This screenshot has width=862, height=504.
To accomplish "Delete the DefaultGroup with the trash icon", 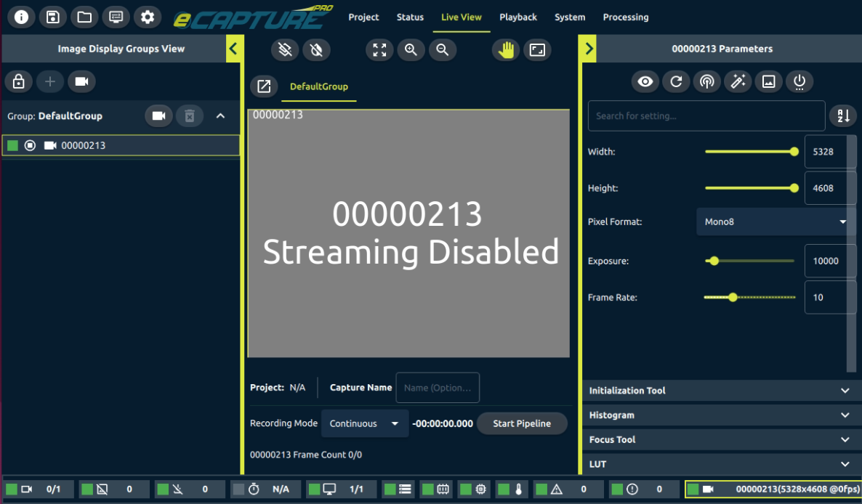I will pyautogui.click(x=190, y=116).
